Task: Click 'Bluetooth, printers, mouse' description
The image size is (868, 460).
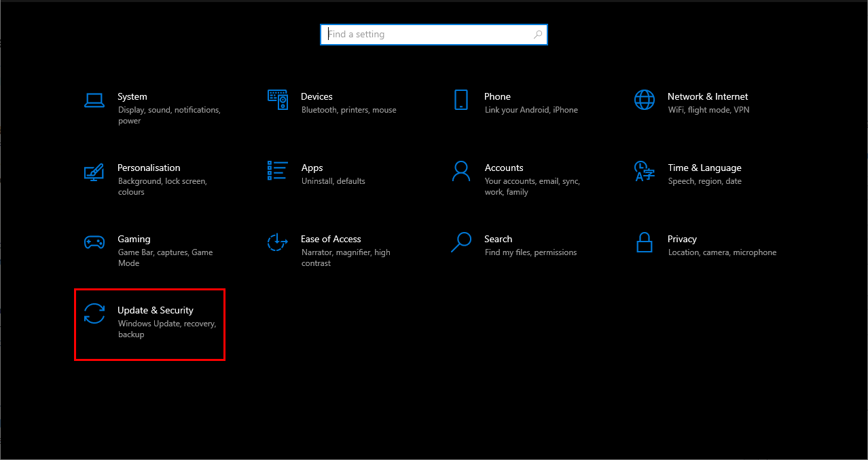Action: [x=349, y=110]
